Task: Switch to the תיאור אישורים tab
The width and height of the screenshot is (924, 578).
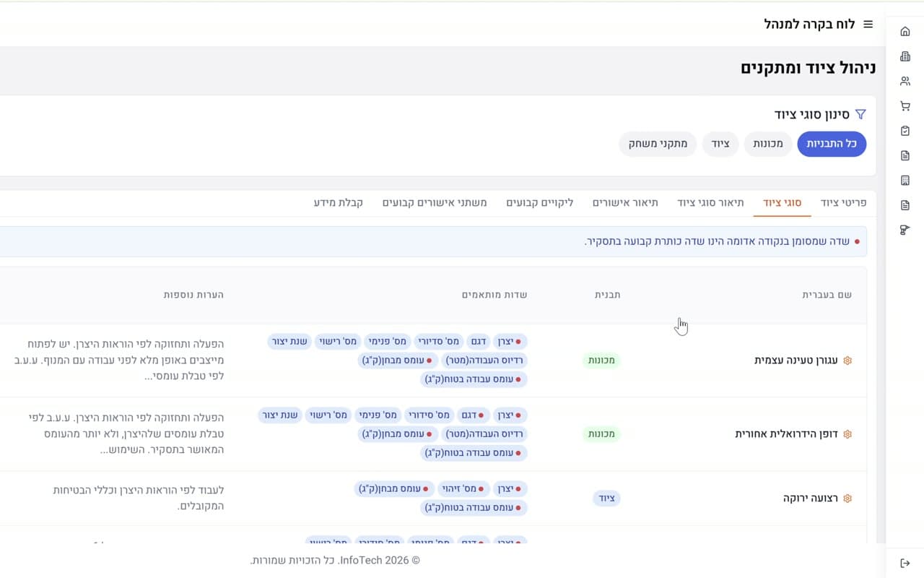Action: coord(625,203)
